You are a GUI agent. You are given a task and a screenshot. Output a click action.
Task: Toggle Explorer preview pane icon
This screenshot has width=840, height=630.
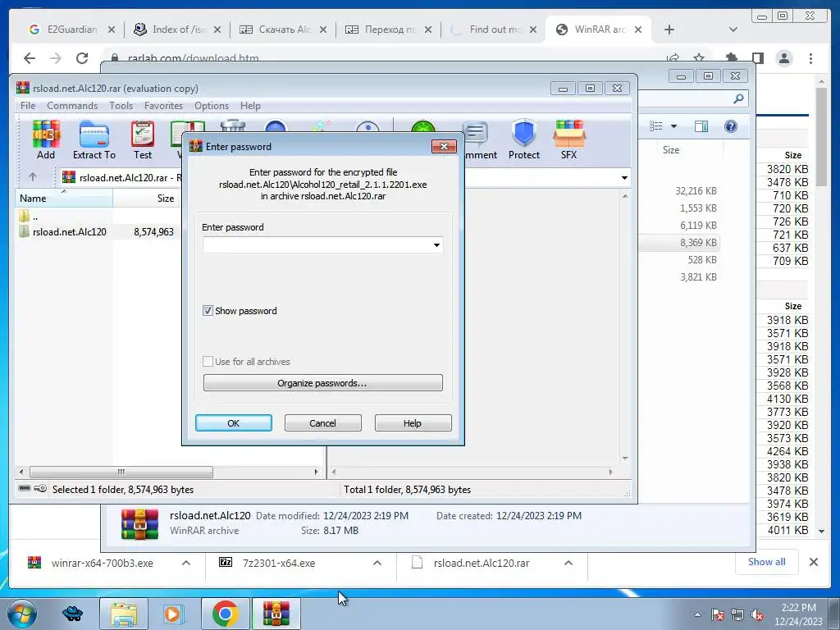(701, 126)
